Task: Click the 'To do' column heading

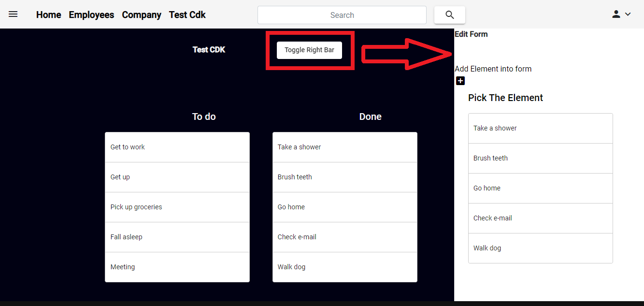Action: [204, 117]
